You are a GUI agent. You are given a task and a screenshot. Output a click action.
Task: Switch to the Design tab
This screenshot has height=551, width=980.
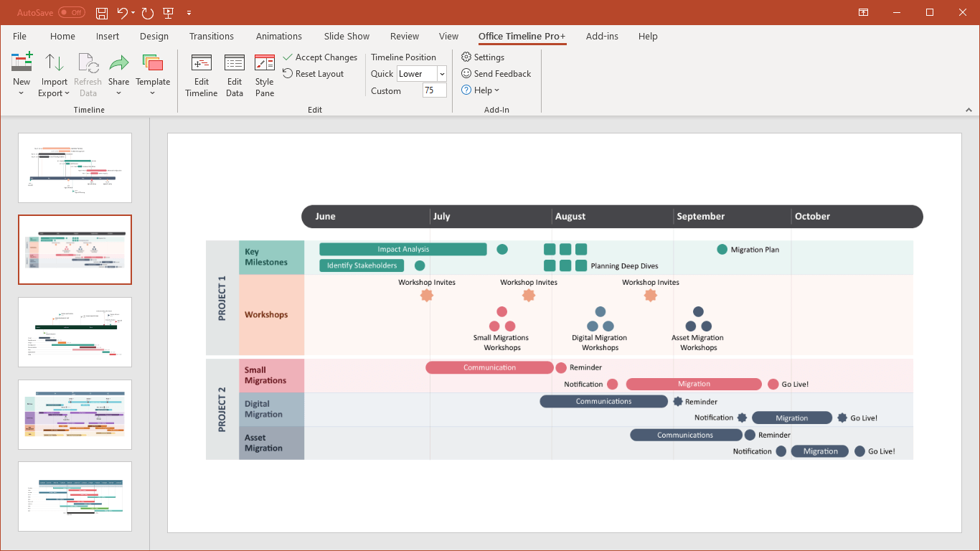point(154,36)
